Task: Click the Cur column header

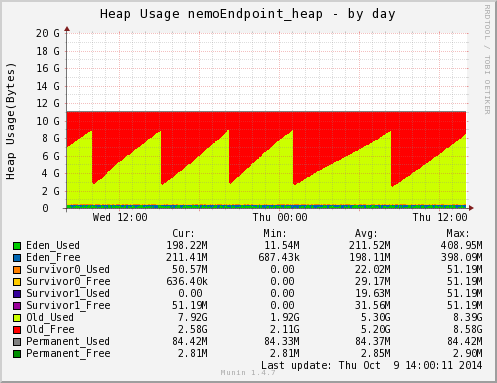Action: tap(183, 233)
